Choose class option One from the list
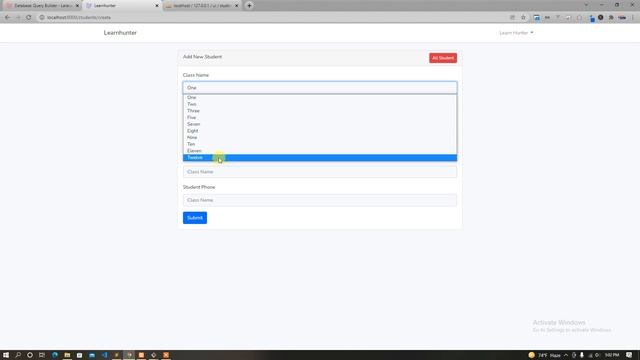 pos(320,98)
